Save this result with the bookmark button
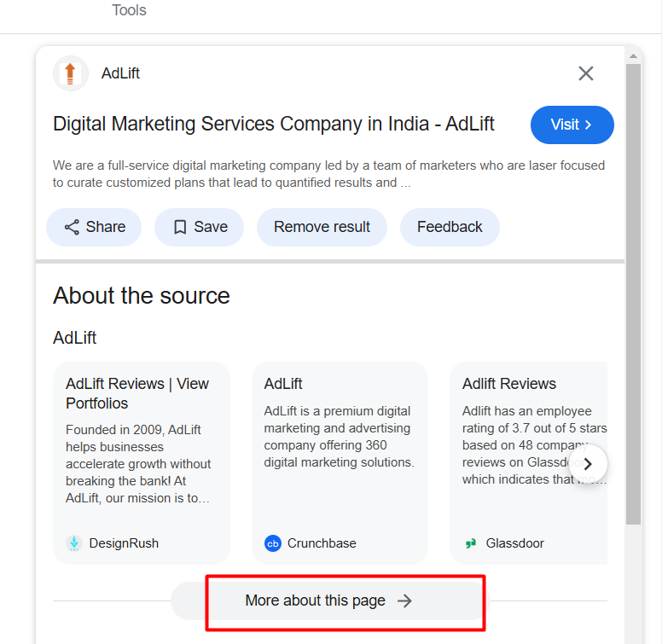Viewport: 662px width, 644px height. [x=200, y=227]
